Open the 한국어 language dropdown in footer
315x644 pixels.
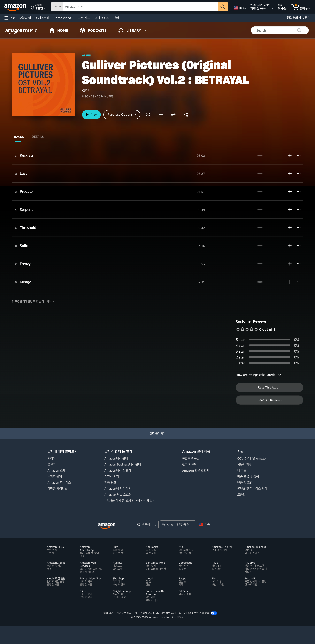coord(147,525)
